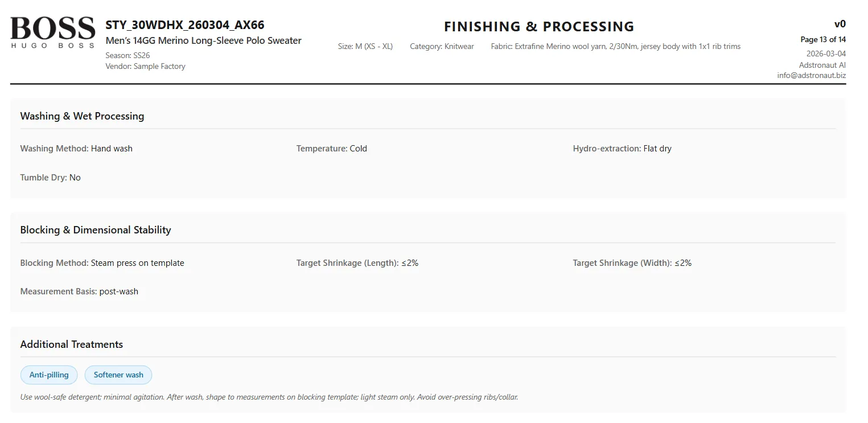Click the BOSS Hugo Boss logo
This screenshot has width=868, height=423.
(x=52, y=32)
